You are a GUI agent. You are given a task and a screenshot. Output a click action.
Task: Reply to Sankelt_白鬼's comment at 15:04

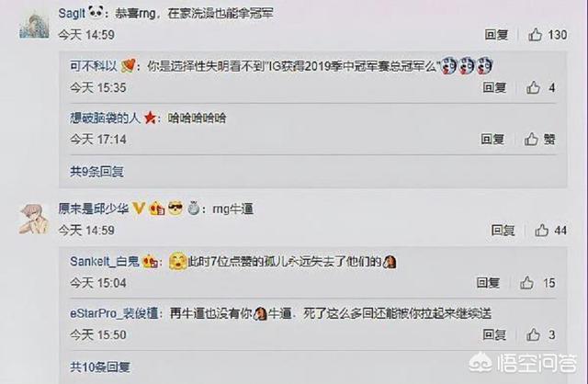click(x=488, y=283)
